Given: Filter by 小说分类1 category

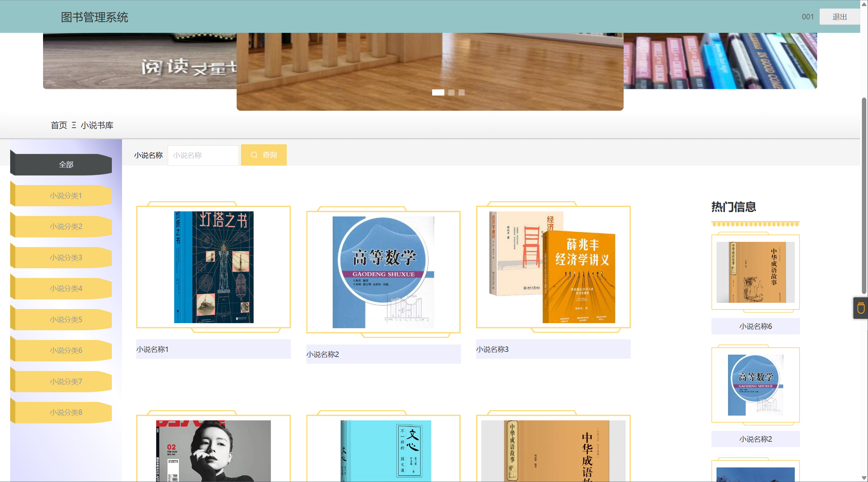Looking at the screenshot, I should 66,195.
